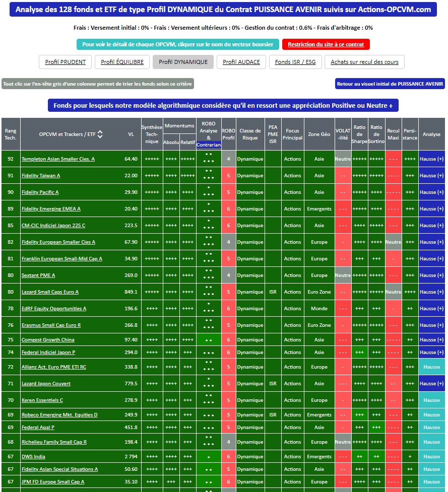Open Fidelity European Smaller Cies A
This screenshot has height=492, width=448.
pyautogui.click(x=58, y=242)
